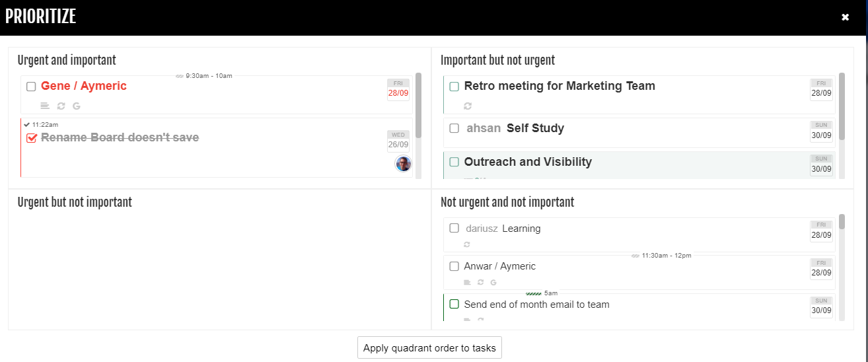Open WED 26/09 date on Rename Board task
The image size is (868, 362).
[x=398, y=141]
